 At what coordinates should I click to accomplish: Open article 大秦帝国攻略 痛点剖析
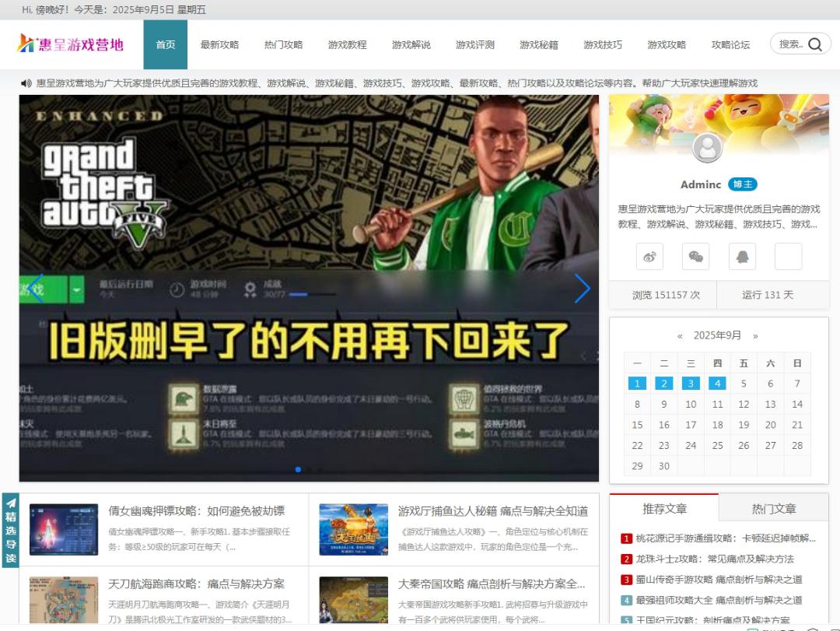(x=492, y=584)
